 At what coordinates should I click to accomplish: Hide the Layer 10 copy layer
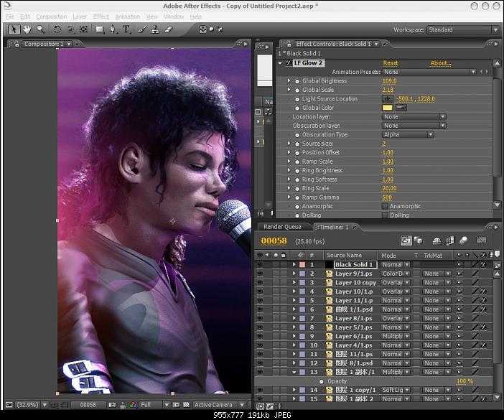[x=260, y=282]
